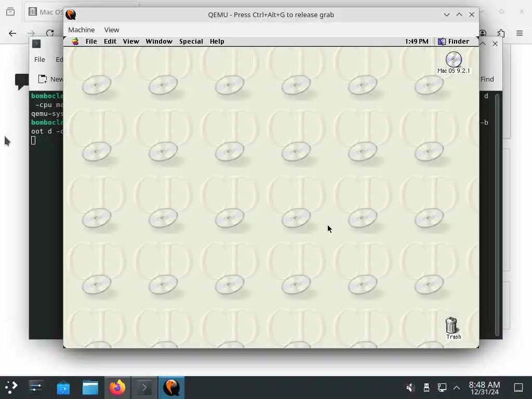Expand hidden system tray icons

pos(457,388)
